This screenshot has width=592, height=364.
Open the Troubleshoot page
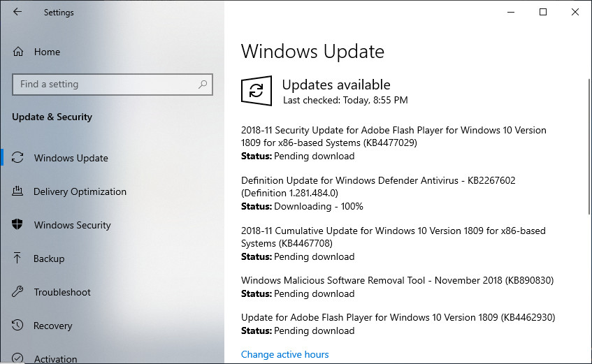[62, 292]
